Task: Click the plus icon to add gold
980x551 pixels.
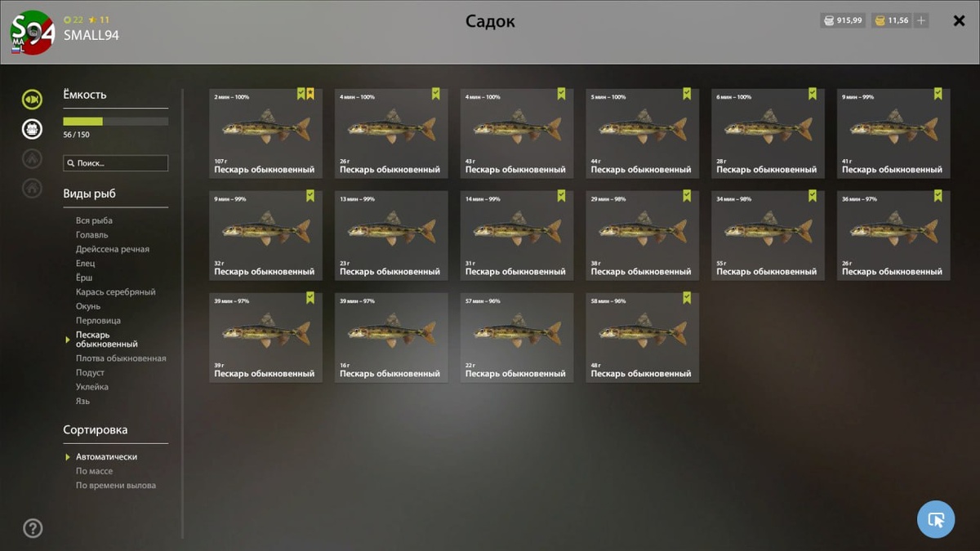Action: tap(921, 20)
